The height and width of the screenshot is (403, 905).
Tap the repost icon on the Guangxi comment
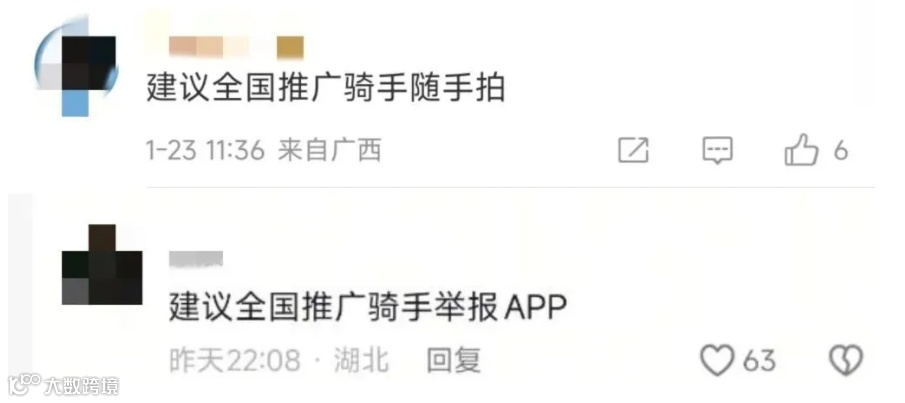(634, 151)
